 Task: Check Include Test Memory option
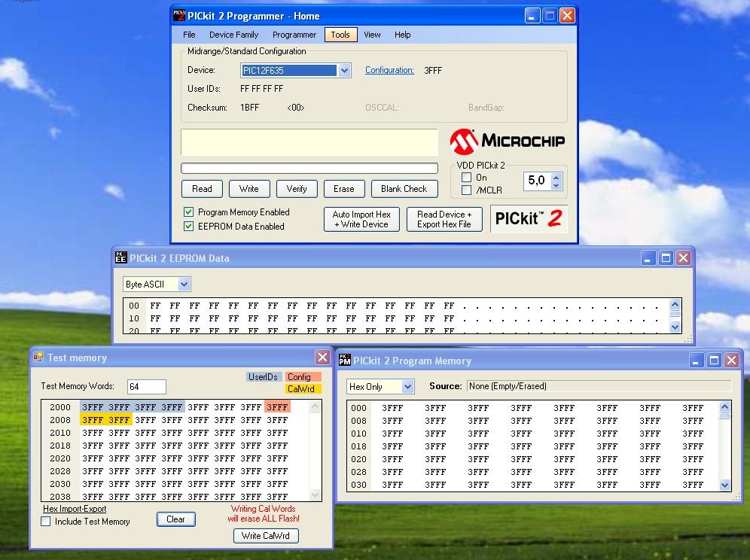tap(45, 522)
